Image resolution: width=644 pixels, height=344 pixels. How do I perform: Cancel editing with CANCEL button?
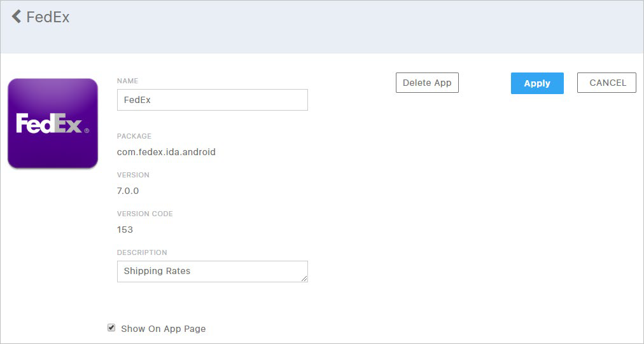tap(606, 83)
